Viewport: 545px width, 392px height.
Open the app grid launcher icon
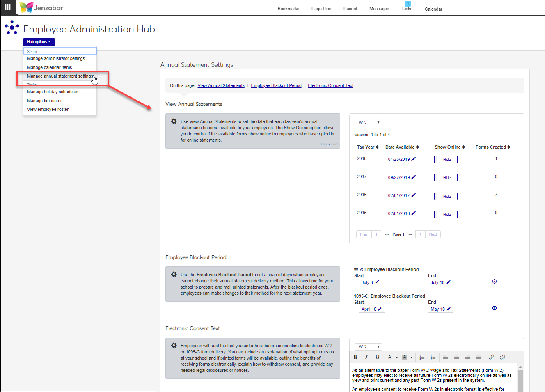[7, 7]
